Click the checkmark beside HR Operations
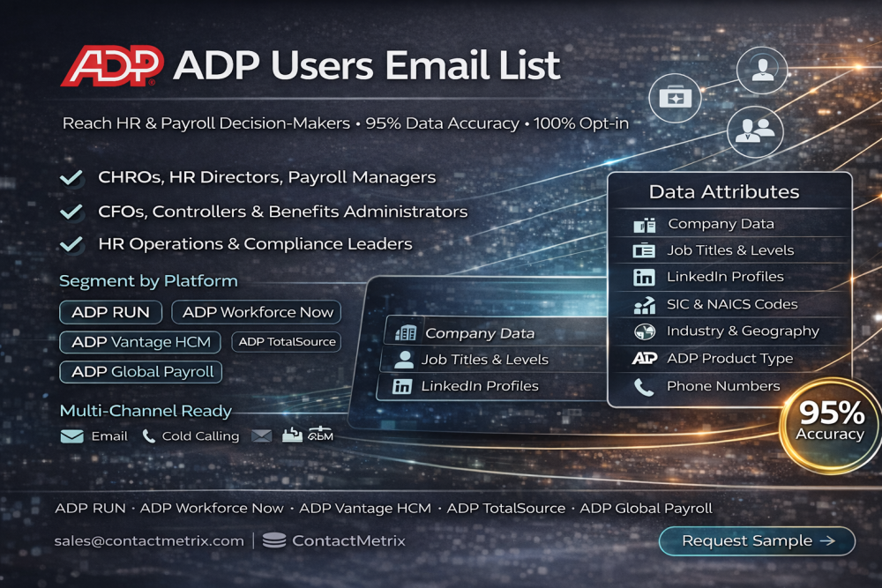Screen dimensions: 882x588 pos(71,244)
